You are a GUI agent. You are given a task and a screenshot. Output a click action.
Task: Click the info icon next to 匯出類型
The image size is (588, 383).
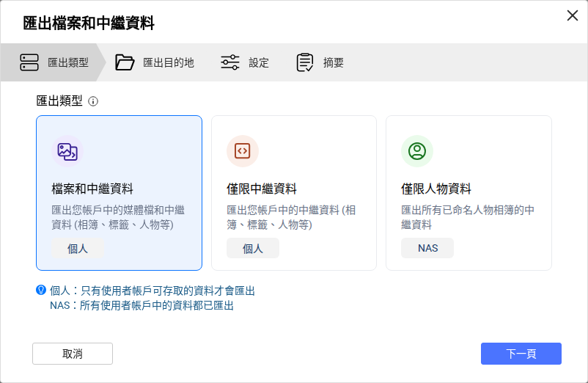(x=93, y=101)
